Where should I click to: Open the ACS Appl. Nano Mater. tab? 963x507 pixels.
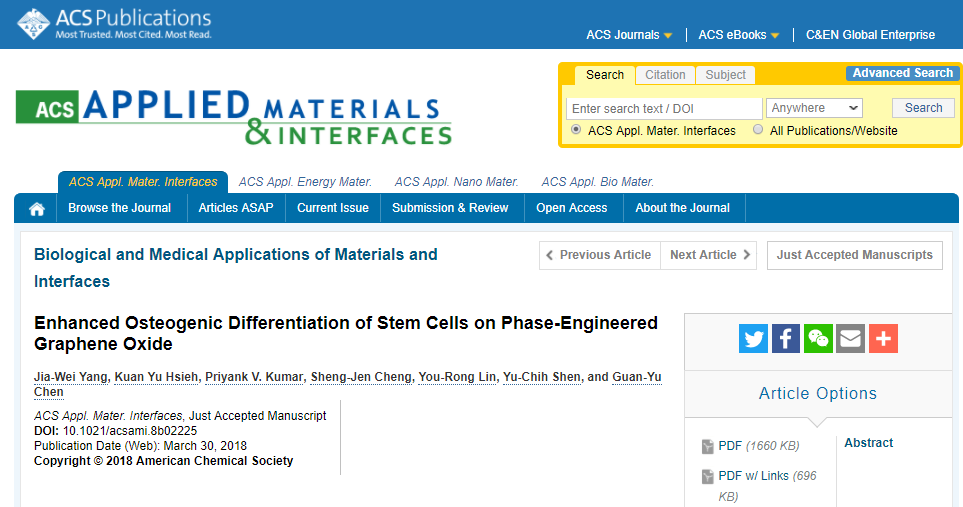click(x=456, y=182)
